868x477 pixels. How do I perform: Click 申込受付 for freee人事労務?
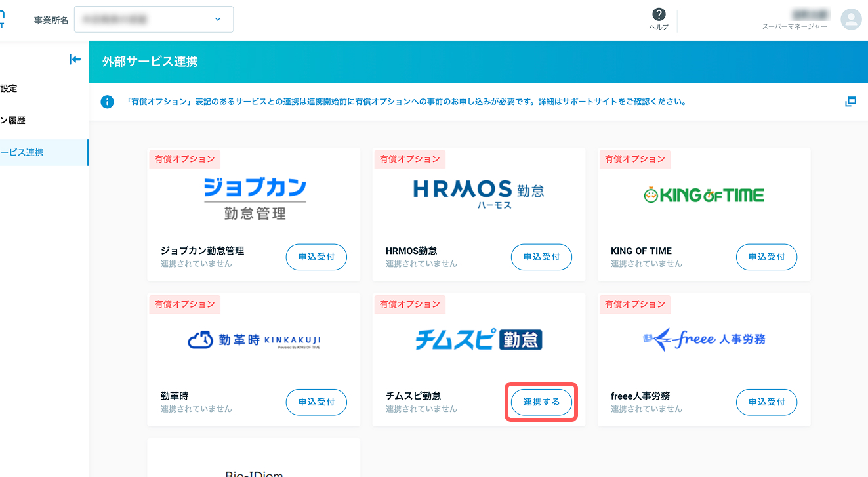tap(766, 402)
